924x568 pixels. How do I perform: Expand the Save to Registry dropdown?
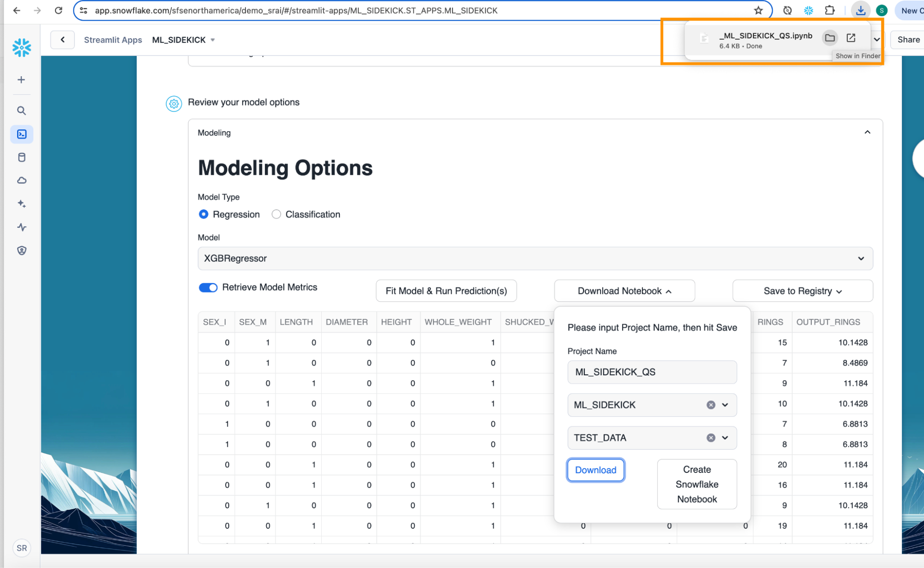[802, 291]
